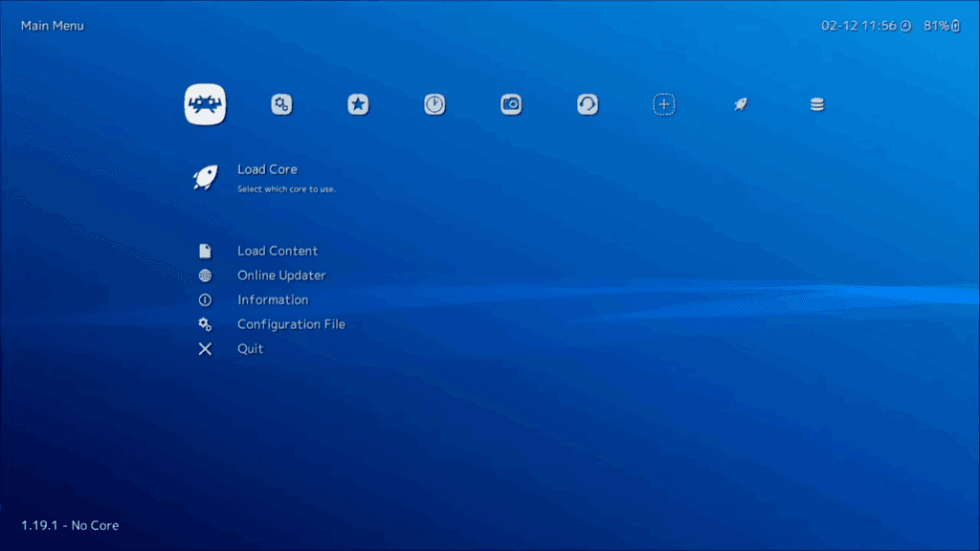Screen dimensions: 980x551
Task: Click the globe icon beside Online Updater
Action: [x=205, y=275]
